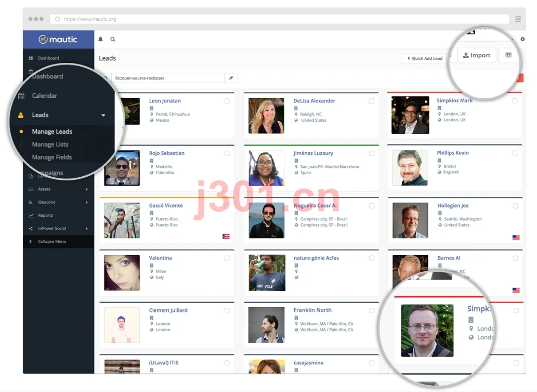Image resolution: width=537 pixels, height=392 pixels.
Task: Click the Calendar icon in magnified menu
Action: pyautogui.click(x=21, y=96)
